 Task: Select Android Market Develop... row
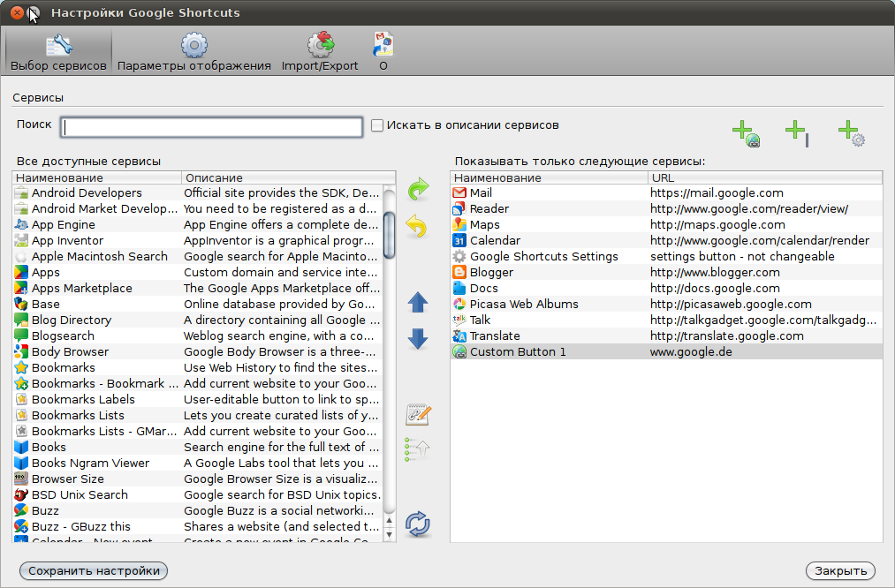(x=198, y=208)
